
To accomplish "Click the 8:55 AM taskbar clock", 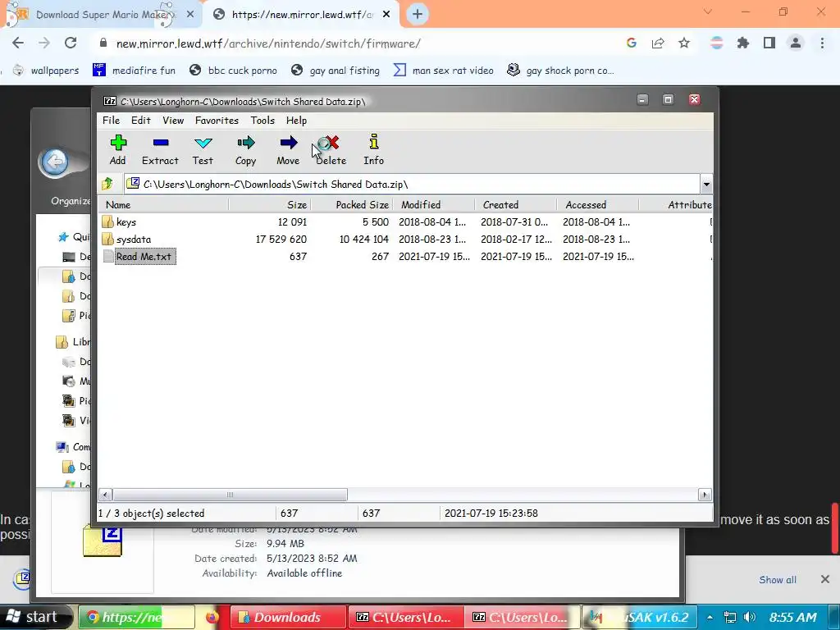I will click(x=793, y=617).
